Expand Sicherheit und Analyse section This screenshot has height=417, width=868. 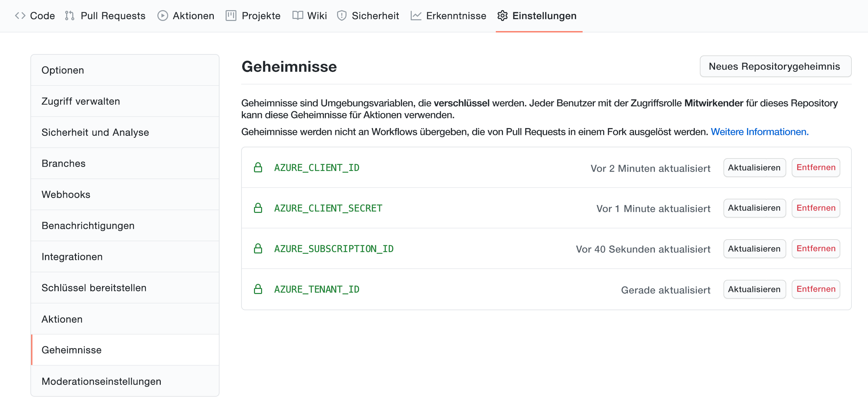click(x=95, y=132)
